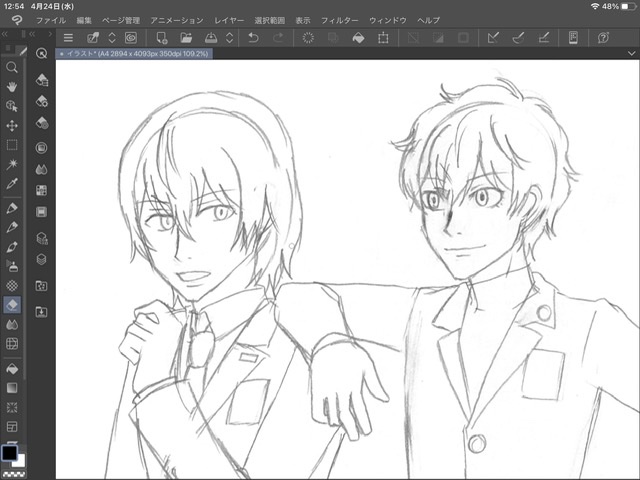Select the イラスト canvas tab
The image size is (640, 480).
[134, 53]
